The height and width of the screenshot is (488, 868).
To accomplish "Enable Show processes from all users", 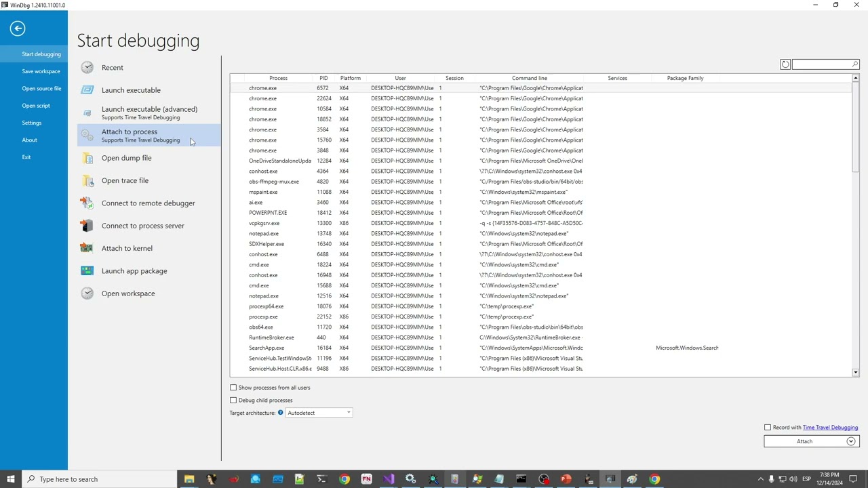I will tap(233, 388).
